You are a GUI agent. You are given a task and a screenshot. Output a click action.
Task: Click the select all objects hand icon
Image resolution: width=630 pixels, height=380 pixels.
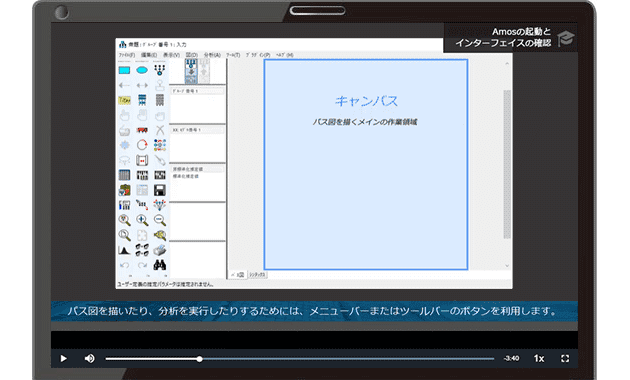142,115
